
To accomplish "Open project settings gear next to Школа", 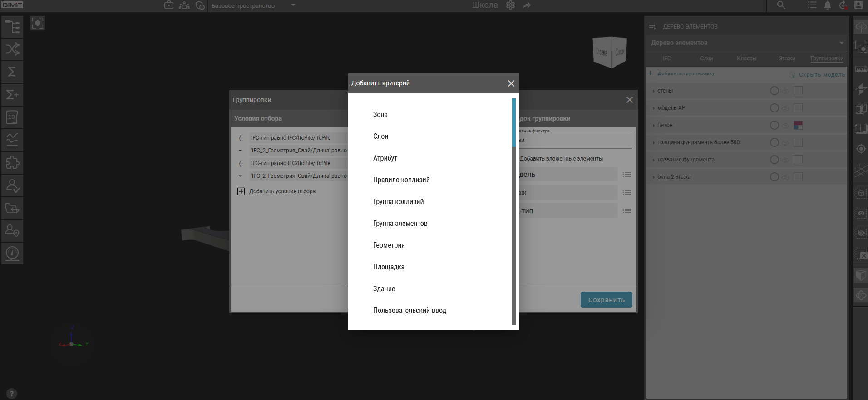I will (511, 5).
